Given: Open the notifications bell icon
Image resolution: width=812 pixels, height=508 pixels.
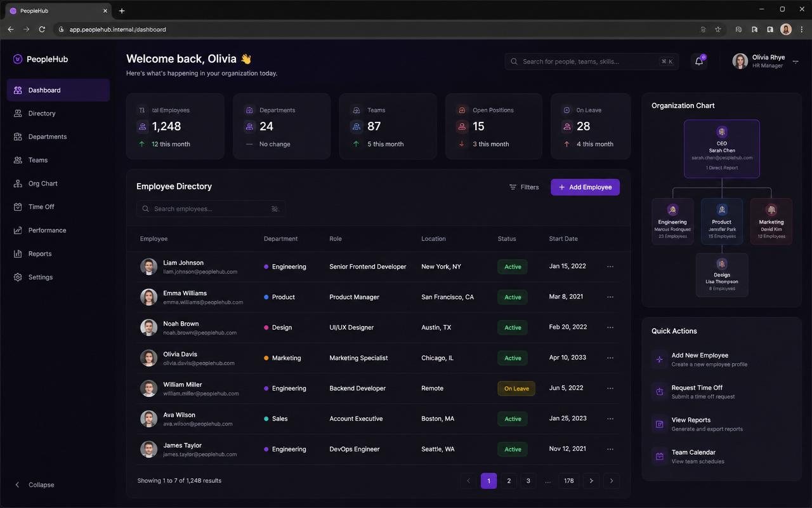Looking at the screenshot, I should [699, 62].
